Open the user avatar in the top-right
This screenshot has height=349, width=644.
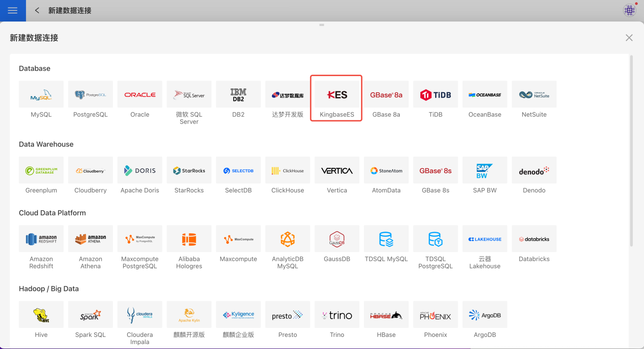pyautogui.click(x=630, y=10)
